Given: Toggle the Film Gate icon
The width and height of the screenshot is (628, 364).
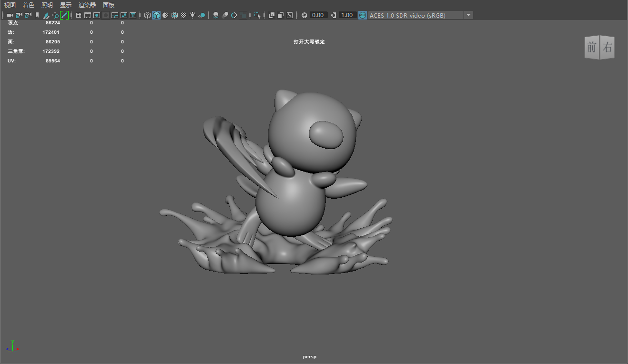Looking at the screenshot, I should click(88, 15).
